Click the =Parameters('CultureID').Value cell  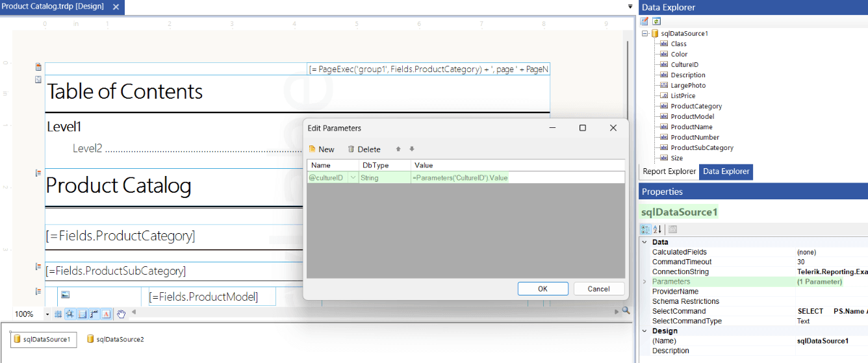click(518, 177)
